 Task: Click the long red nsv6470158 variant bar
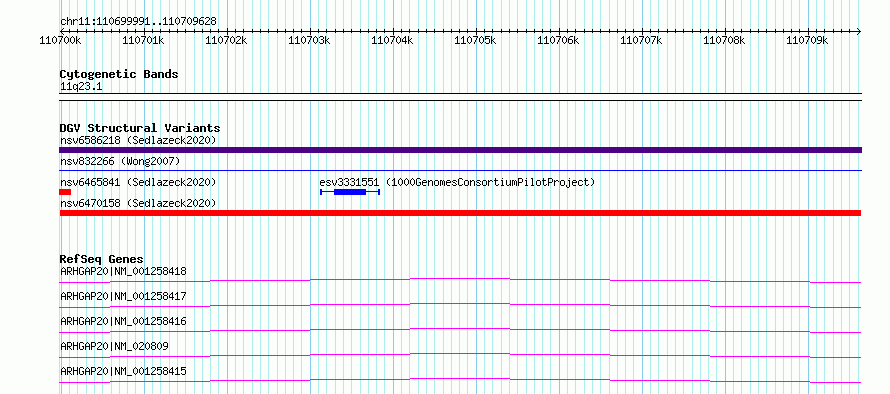[x=460, y=213]
